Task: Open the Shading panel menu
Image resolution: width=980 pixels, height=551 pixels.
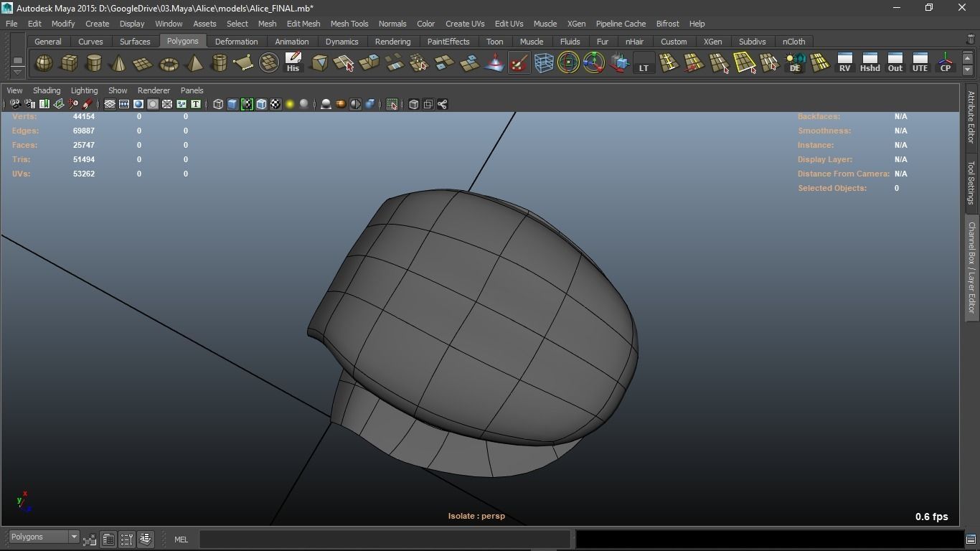Action: (x=47, y=90)
